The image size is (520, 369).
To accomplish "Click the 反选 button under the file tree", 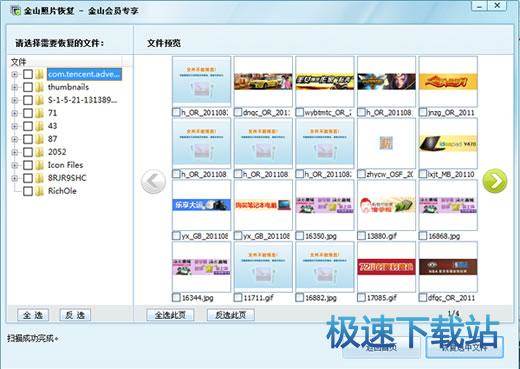I will tap(75, 315).
